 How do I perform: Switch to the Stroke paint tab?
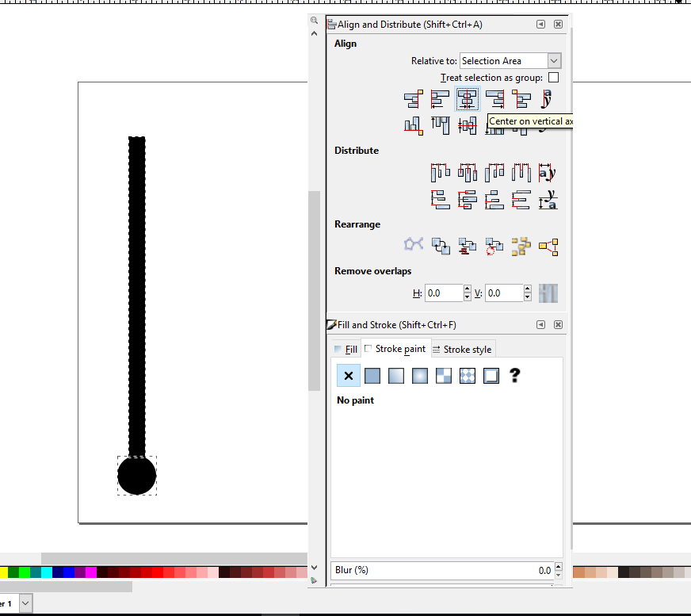pyautogui.click(x=395, y=349)
